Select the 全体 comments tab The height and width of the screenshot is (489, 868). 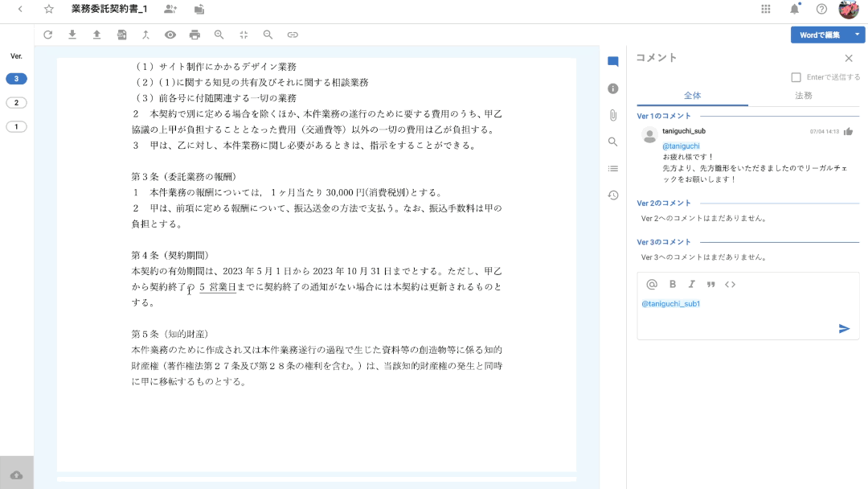point(692,96)
